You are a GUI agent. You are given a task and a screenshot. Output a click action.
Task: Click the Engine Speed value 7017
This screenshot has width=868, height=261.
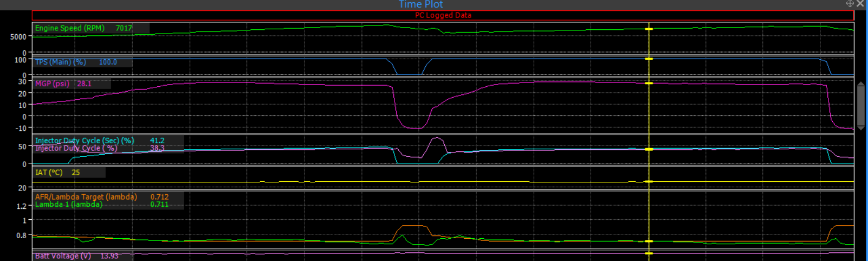point(124,28)
